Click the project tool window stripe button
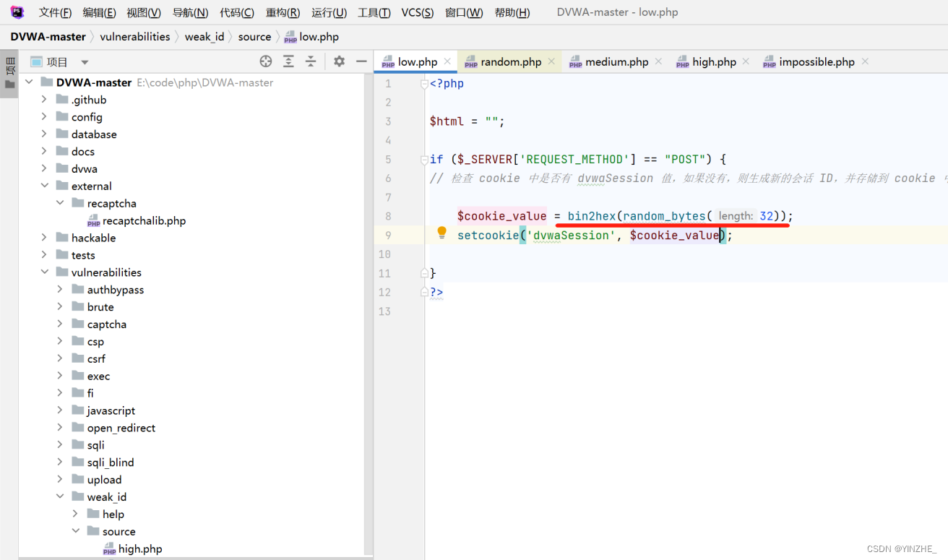 [9, 74]
